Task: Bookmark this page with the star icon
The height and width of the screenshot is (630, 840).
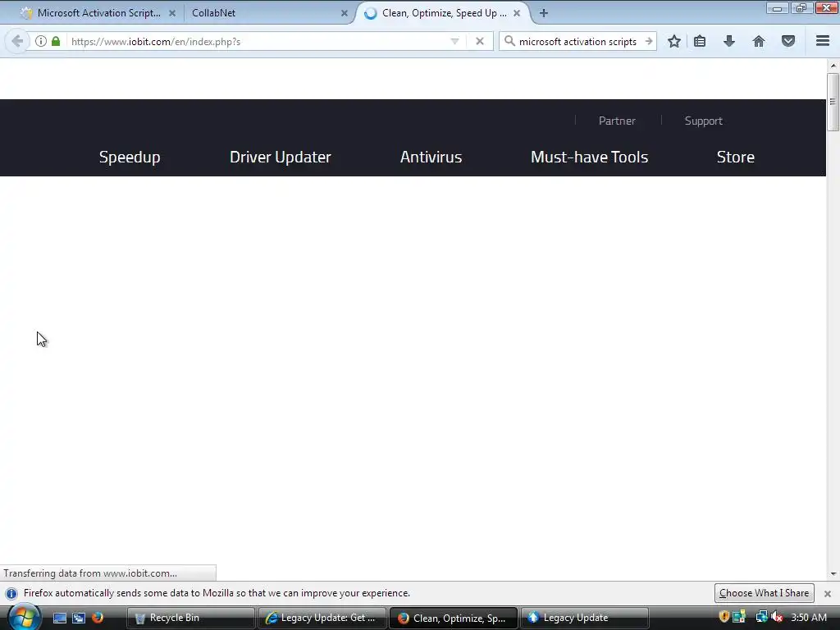Action: point(674,41)
